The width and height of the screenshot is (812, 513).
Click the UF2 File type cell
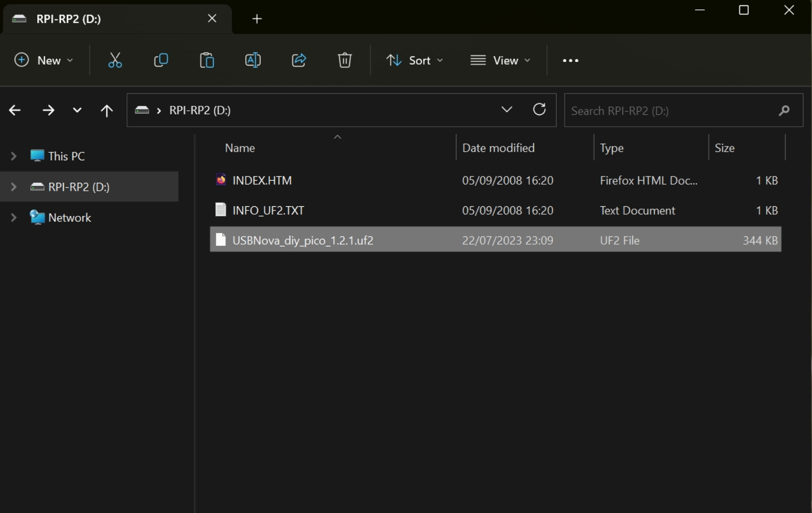[620, 240]
